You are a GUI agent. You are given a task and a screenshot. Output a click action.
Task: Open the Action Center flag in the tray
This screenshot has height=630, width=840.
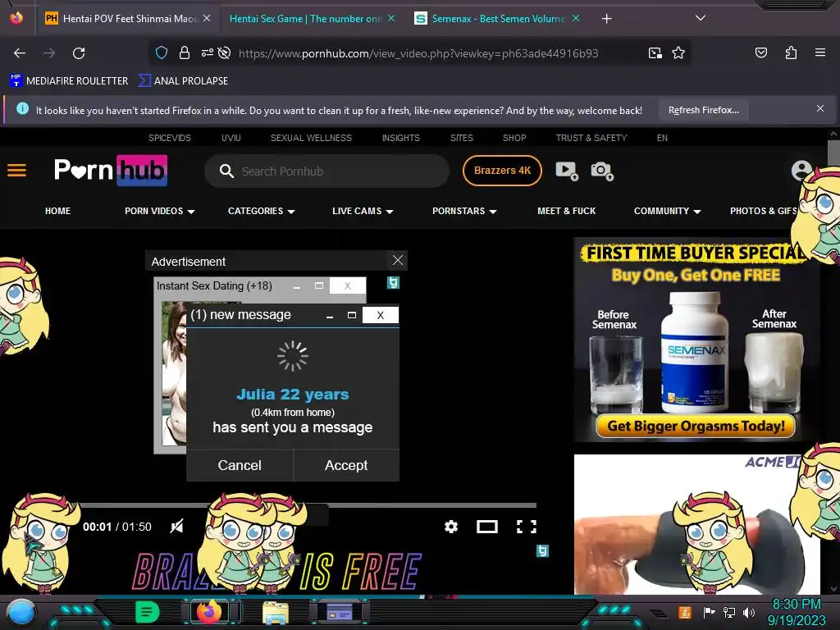pos(710,612)
